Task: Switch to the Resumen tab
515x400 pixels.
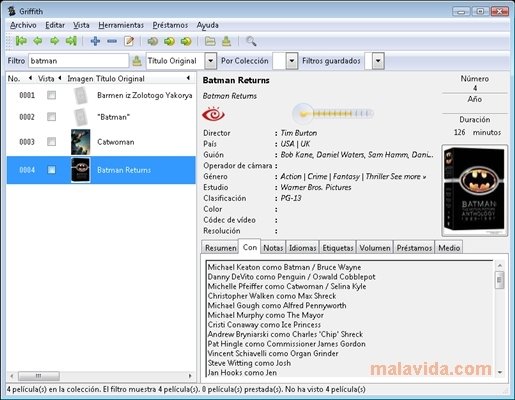Action: 220,248
